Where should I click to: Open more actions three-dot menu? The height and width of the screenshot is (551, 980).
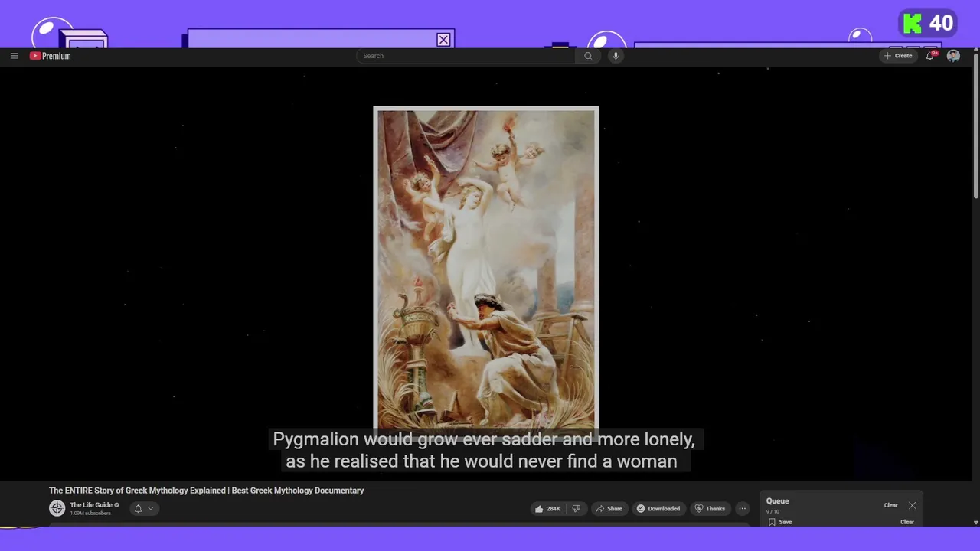point(742,508)
